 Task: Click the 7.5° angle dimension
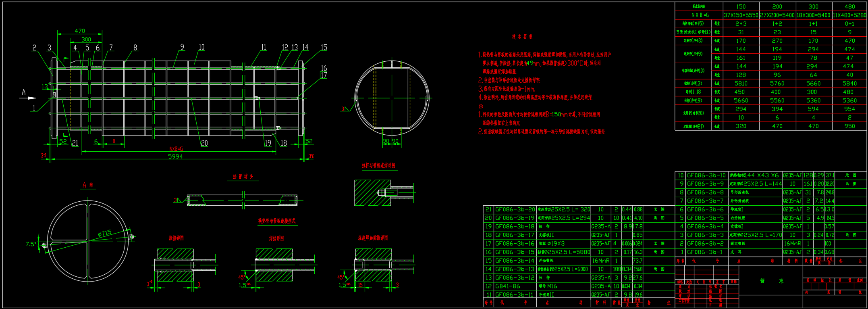point(31,244)
